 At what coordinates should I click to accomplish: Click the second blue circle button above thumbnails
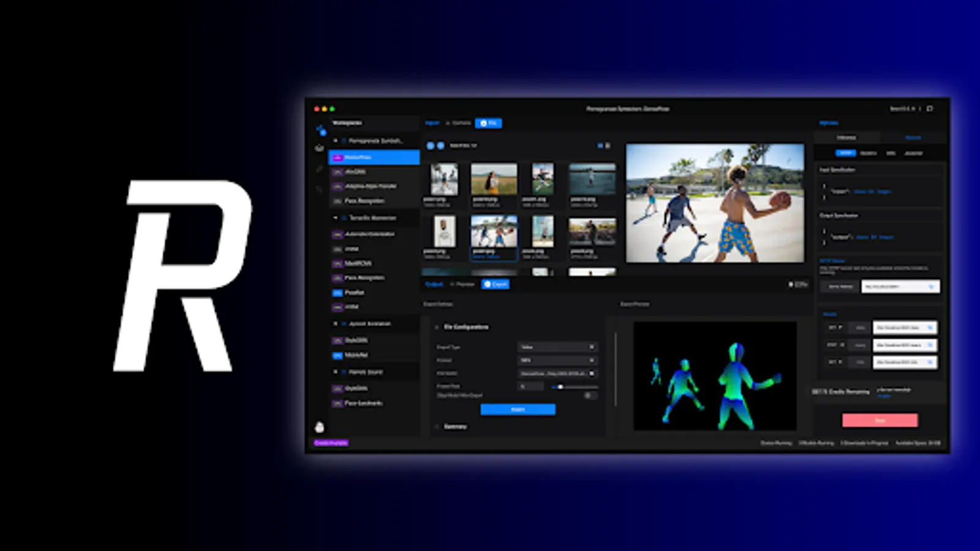click(x=440, y=146)
